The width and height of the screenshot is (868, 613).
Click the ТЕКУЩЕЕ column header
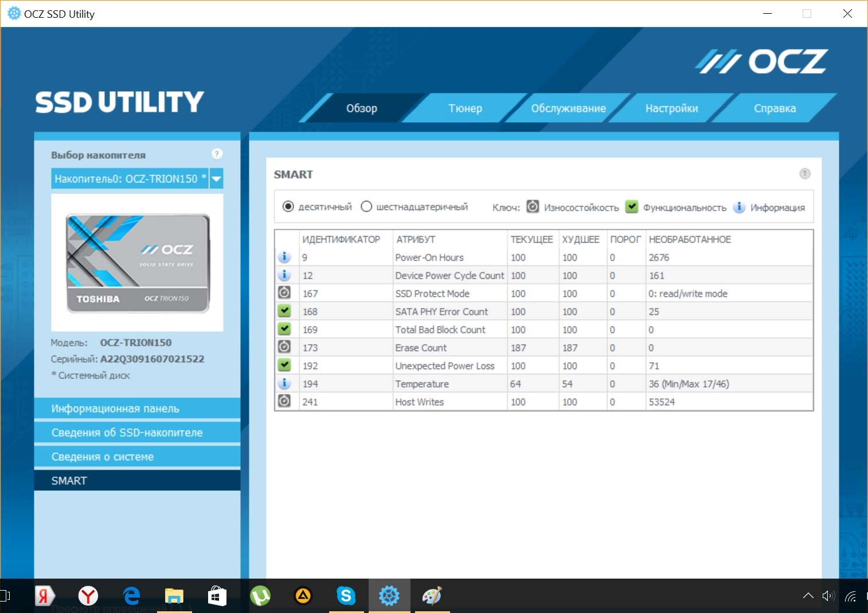(532, 240)
